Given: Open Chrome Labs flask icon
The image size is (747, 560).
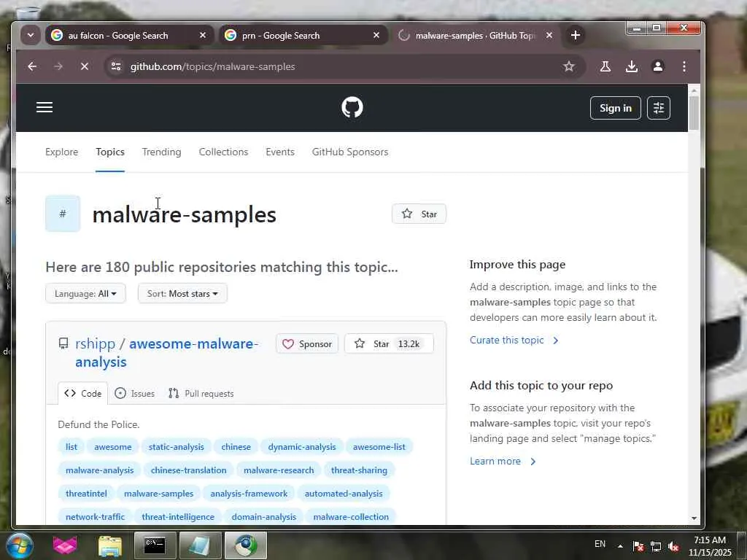Looking at the screenshot, I should click(x=605, y=66).
